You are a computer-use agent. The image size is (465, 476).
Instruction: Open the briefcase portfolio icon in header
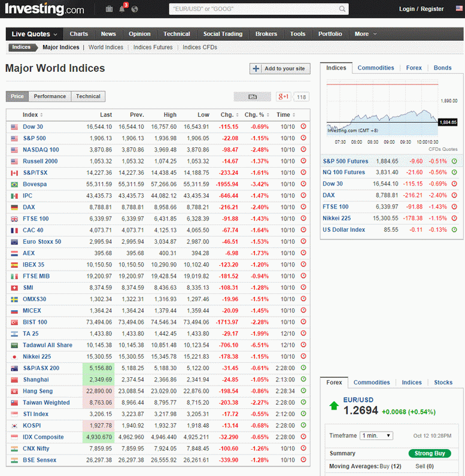click(110, 9)
